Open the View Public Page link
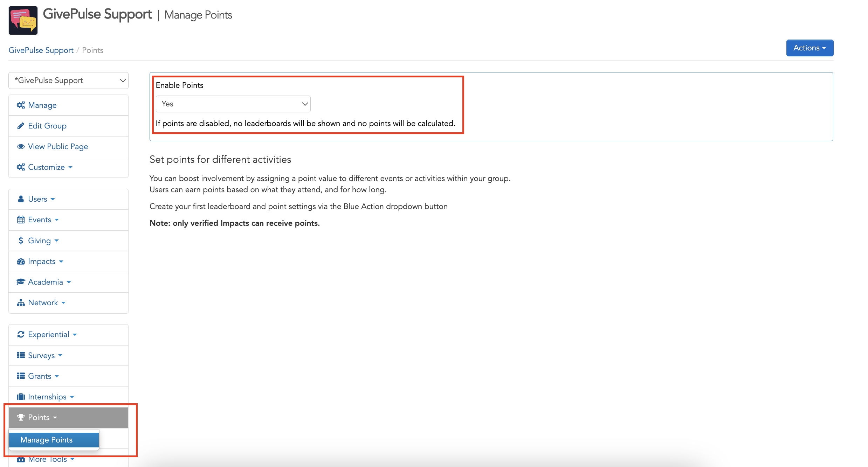 point(69,146)
